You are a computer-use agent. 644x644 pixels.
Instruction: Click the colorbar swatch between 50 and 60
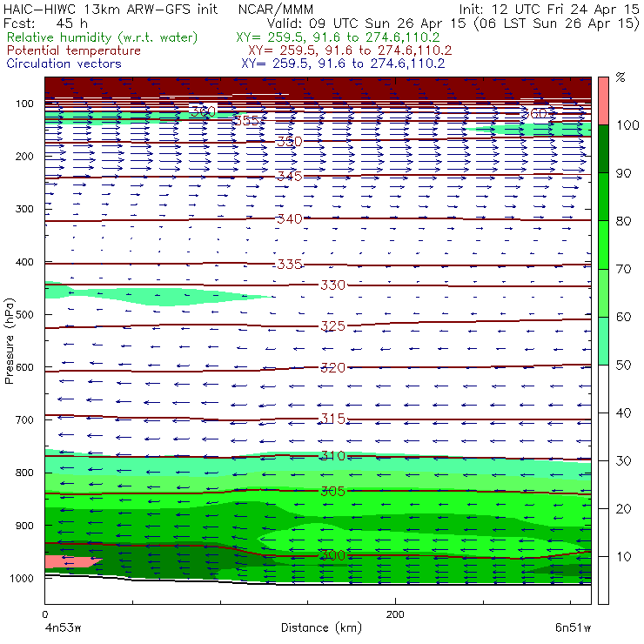[x=603, y=341]
